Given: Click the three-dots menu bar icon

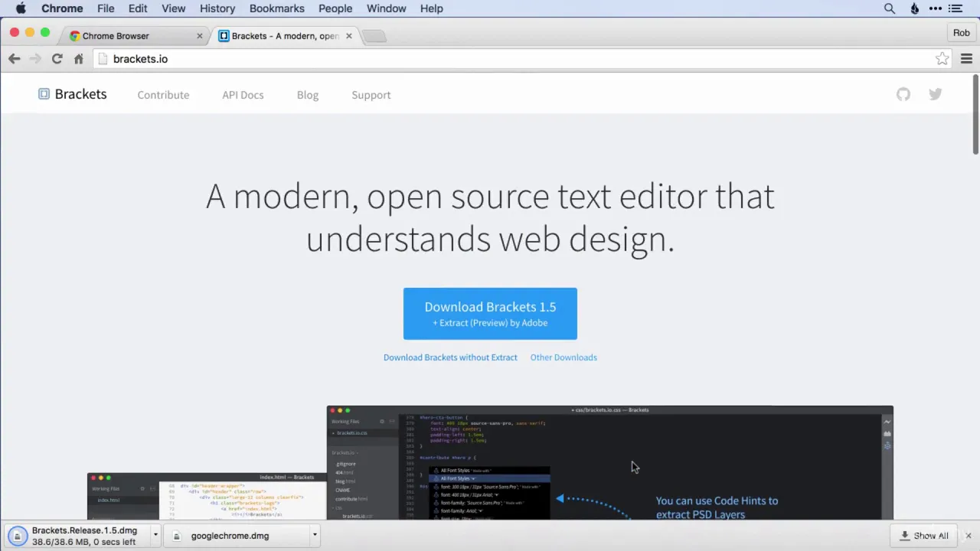Looking at the screenshot, I should pyautogui.click(x=936, y=8).
